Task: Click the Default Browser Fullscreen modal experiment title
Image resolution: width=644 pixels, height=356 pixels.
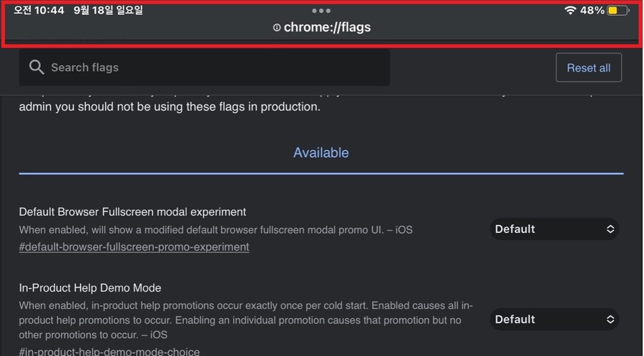Action: click(x=132, y=212)
